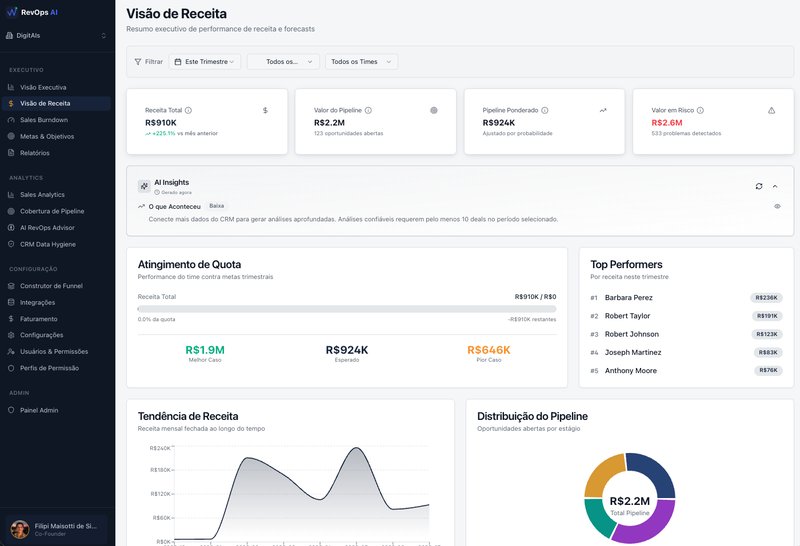Click trend icon on Pipeline Ponderado card
800x546 pixels.
tap(603, 110)
